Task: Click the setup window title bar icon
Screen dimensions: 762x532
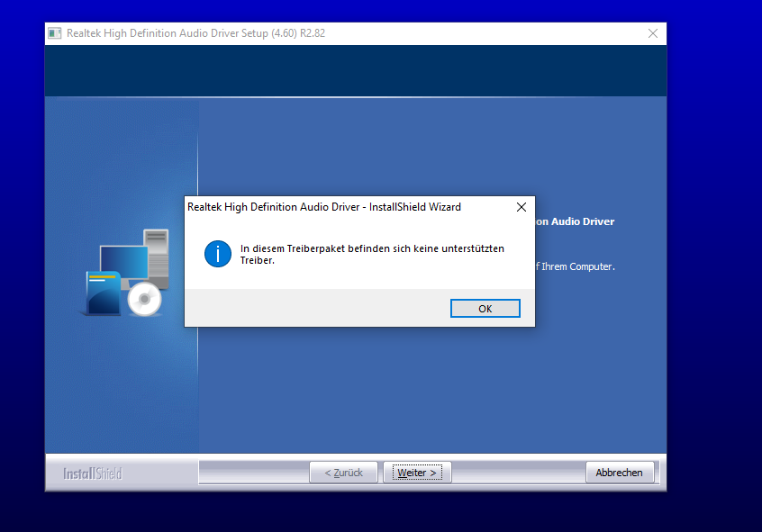Action: [x=54, y=33]
